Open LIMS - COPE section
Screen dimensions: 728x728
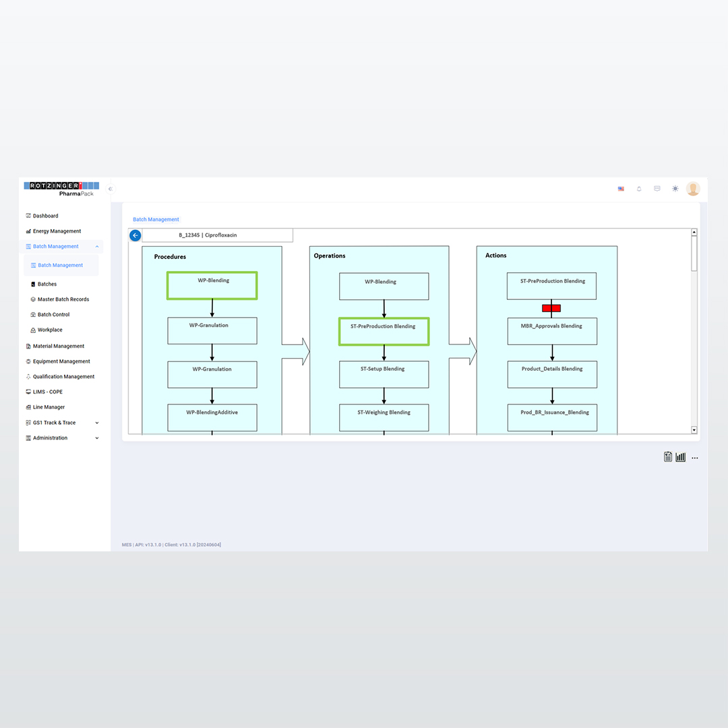tap(47, 392)
